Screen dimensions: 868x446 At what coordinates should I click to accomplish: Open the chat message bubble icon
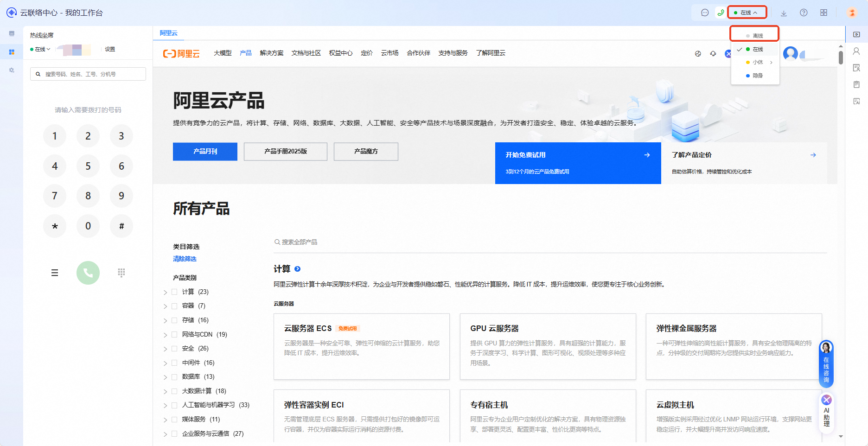click(705, 13)
